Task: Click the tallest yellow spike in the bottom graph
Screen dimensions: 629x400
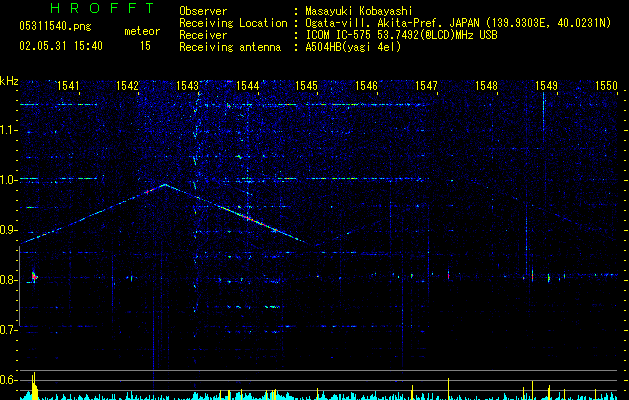Action: (34, 386)
